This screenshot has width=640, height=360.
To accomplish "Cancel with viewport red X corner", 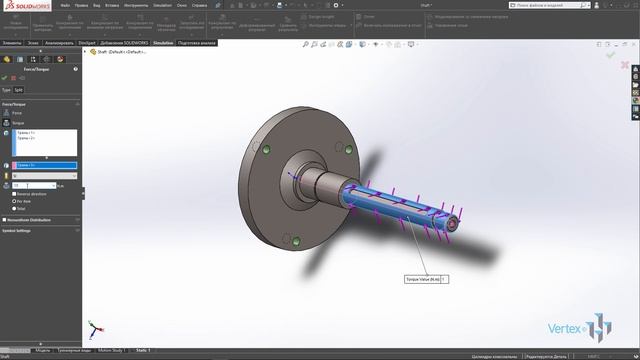I will pos(624,64).
